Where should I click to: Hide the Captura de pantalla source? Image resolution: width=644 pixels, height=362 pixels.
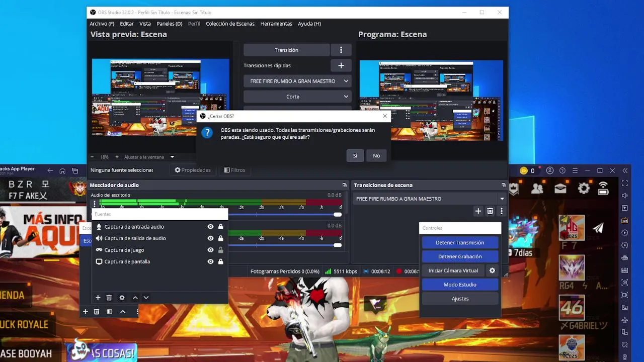[x=210, y=261]
